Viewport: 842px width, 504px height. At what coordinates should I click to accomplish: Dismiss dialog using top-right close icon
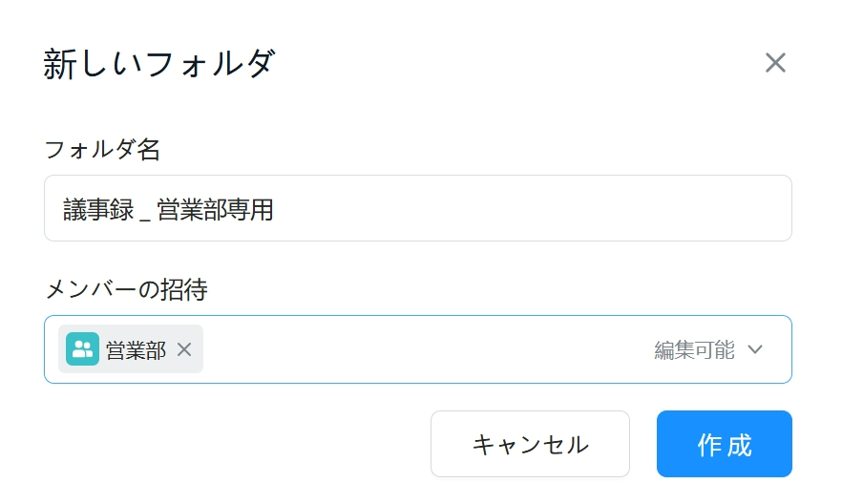775,63
